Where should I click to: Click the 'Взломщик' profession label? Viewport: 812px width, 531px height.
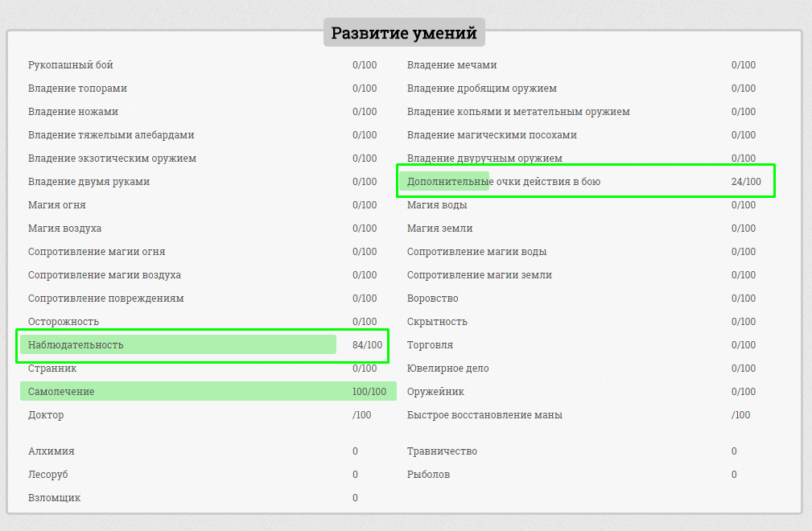(x=54, y=497)
